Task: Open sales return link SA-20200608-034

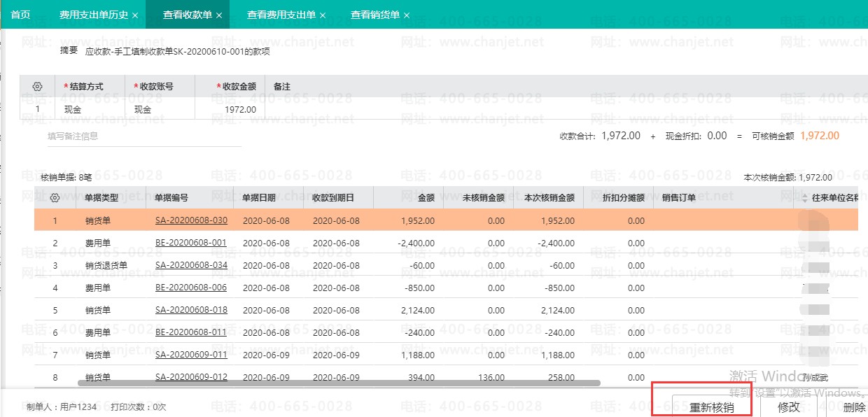Action: click(191, 266)
